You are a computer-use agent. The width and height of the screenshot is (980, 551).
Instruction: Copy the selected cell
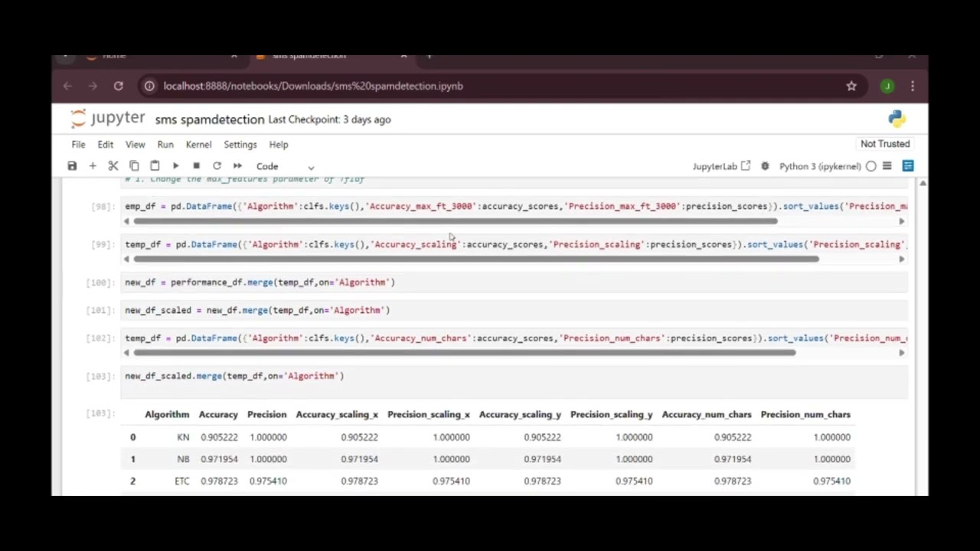tap(134, 166)
